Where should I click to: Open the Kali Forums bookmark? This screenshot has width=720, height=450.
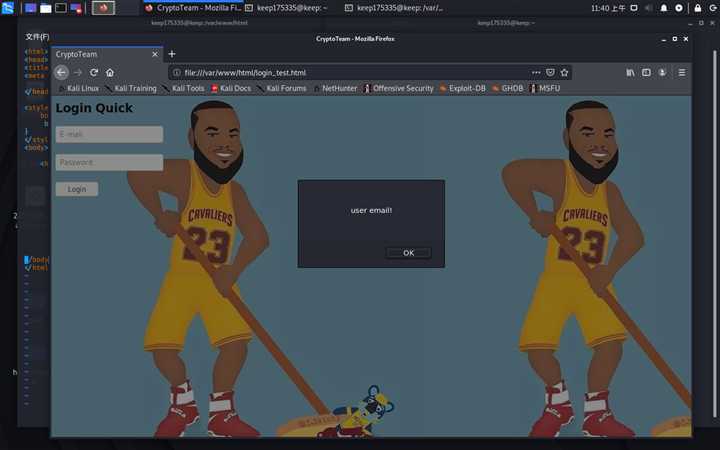click(x=281, y=88)
